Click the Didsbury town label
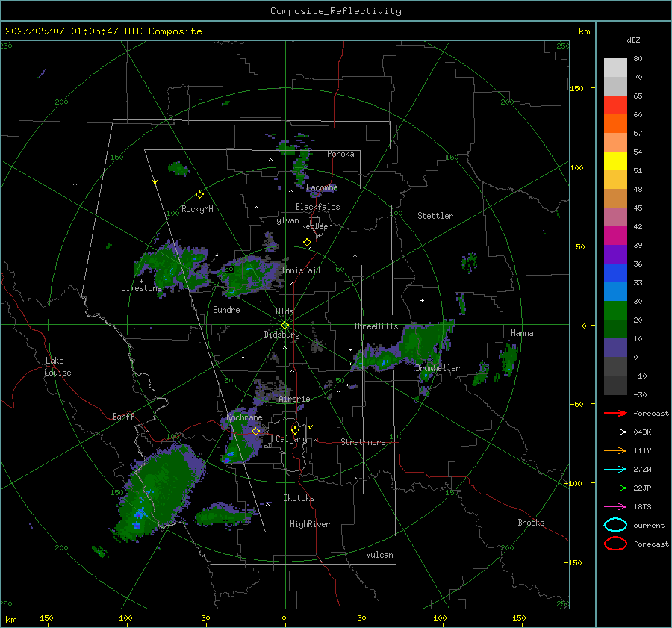The image size is (672, 628). 281,335
